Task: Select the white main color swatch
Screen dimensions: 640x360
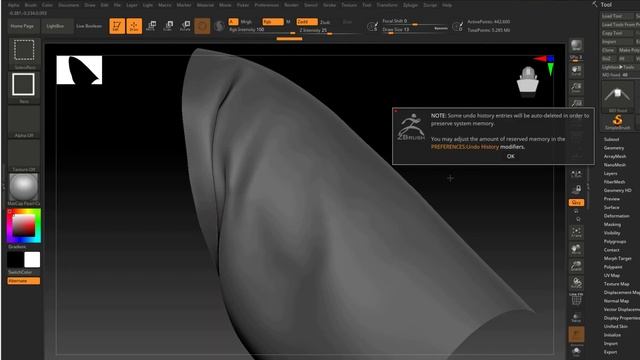Action: pos(32,260)
